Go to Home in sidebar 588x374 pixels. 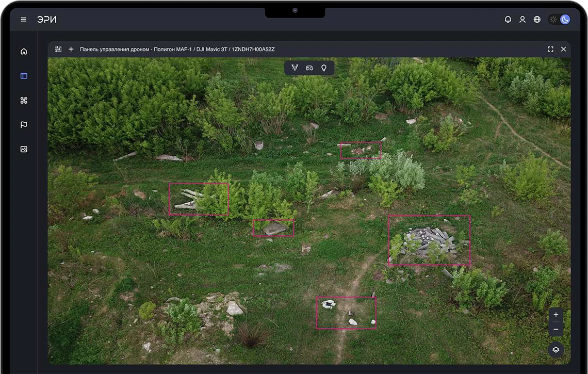(x=24, y=52)
